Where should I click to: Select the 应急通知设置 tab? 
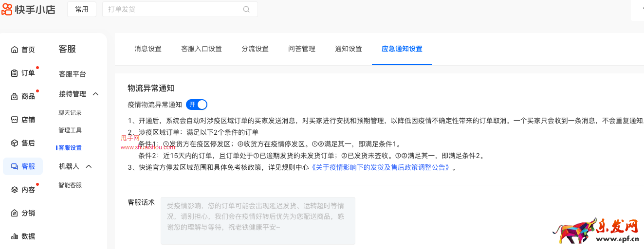coord(402,49)
